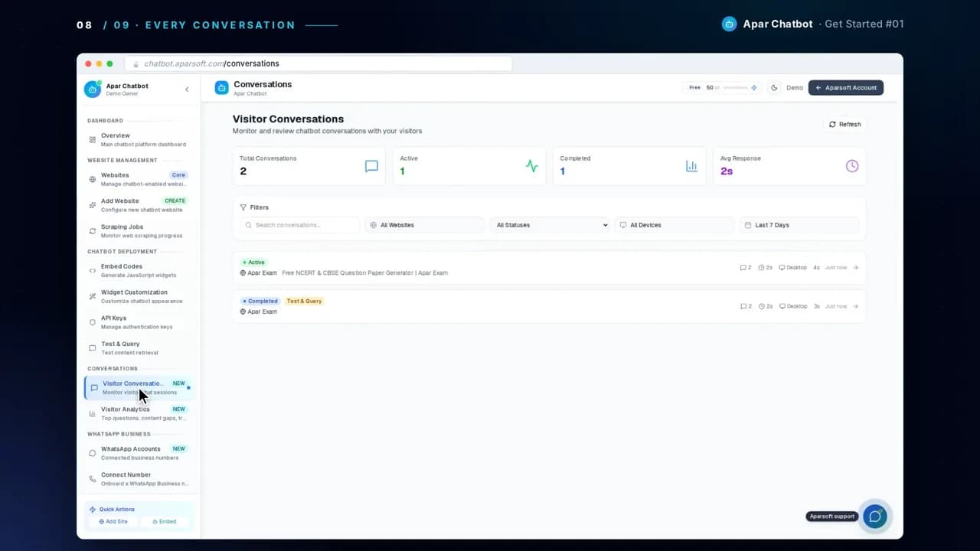Click the Demo user label

click(x=795, y=88)
